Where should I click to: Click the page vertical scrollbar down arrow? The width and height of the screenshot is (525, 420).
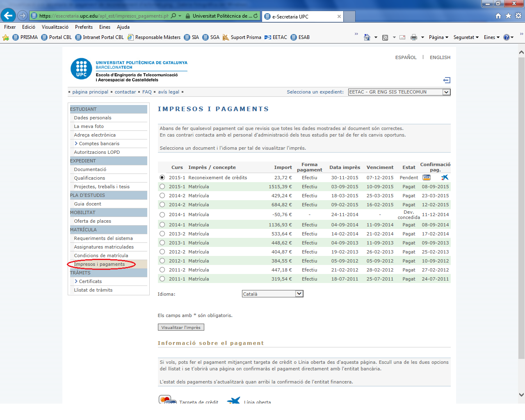coord(521,395)
